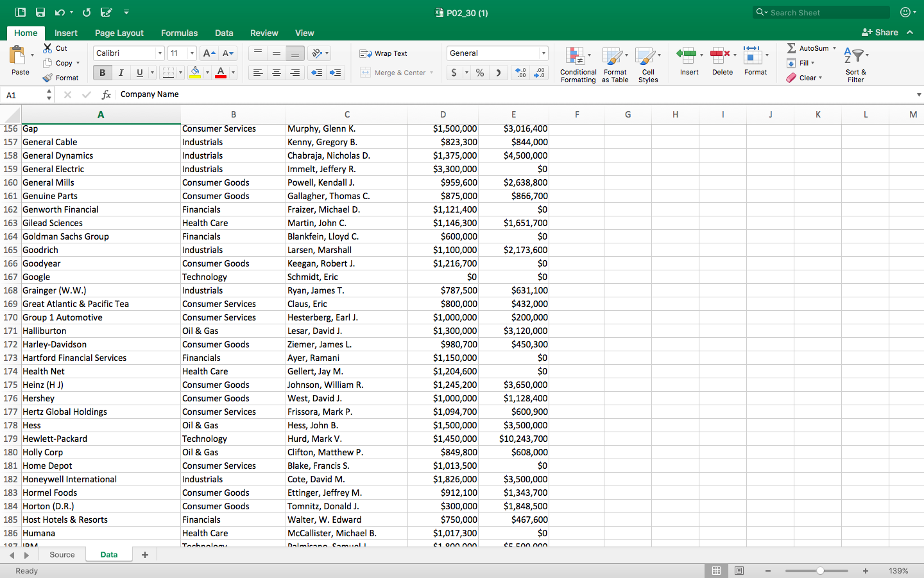Viewport: 924px width, 578px height.
Task: Open the Calibri font name dropdown
Action: coord(160,53)
